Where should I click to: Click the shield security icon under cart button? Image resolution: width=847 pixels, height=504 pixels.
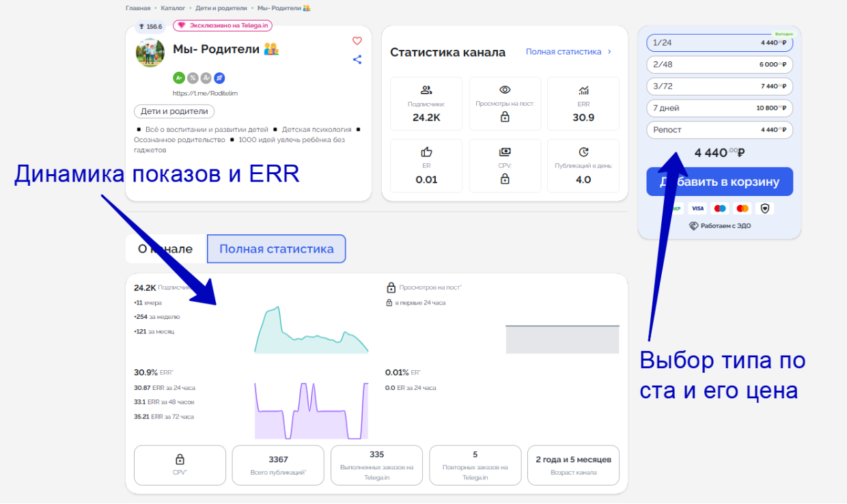pos(764,208)
